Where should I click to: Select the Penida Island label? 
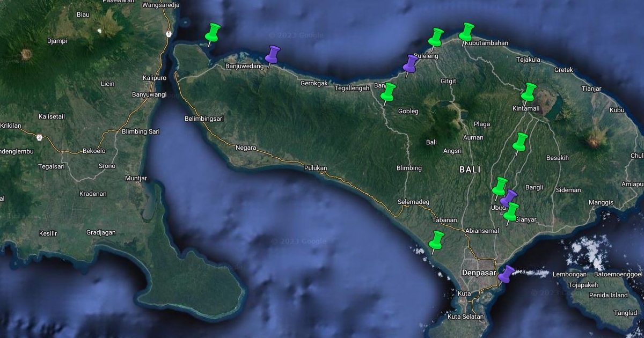pyautogui.click(x=608, y=295)
